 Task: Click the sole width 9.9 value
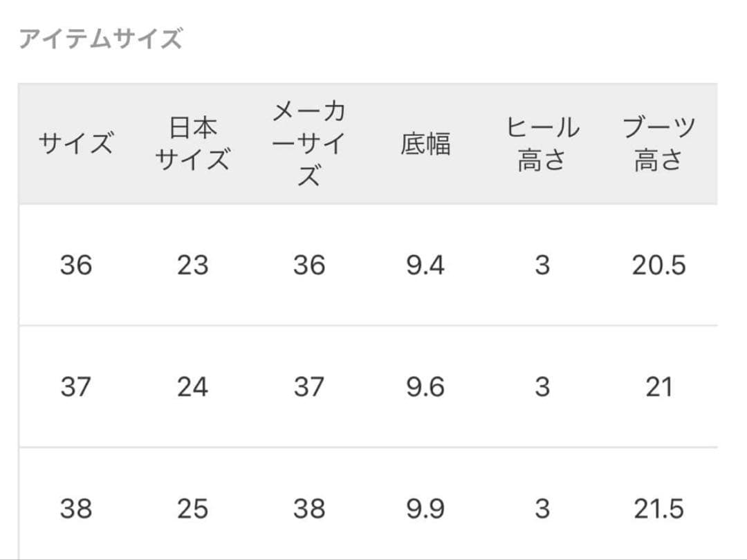tap(425, 509)
